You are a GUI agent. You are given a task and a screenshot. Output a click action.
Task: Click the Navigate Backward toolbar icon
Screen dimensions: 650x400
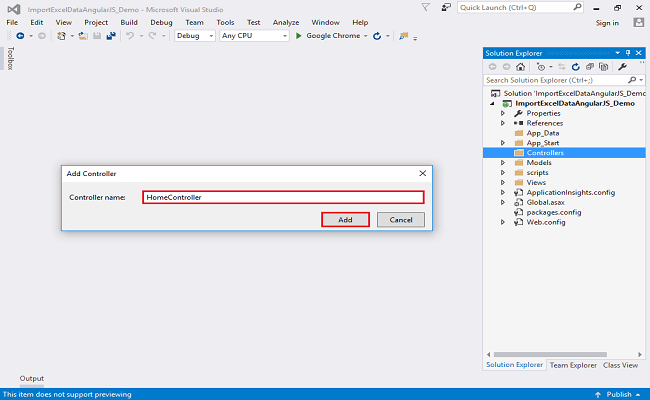point(20,36)
